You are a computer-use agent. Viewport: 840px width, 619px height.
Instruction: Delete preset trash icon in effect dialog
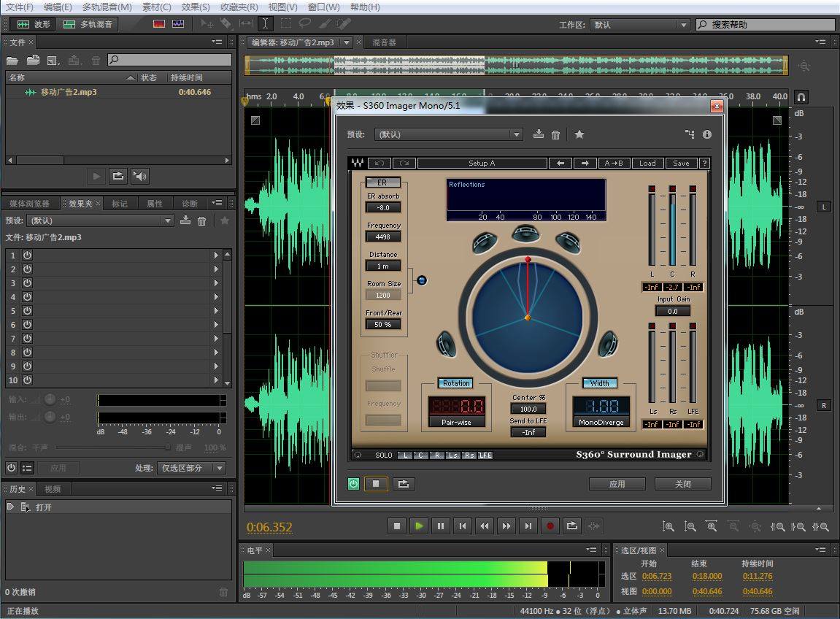(x=556, y=134)
